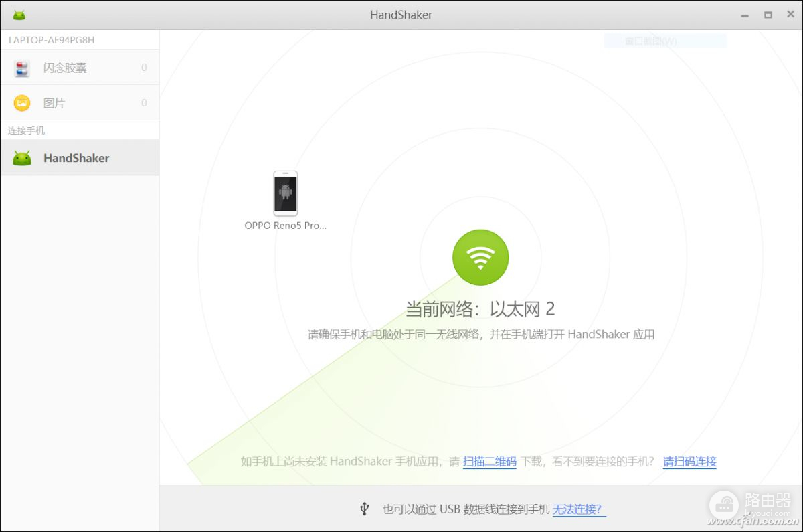This screenshot has height=532, width=803.
Task: Select HandShaker under 连接手机
Action: pyautogui.click(x=80, y=158)
